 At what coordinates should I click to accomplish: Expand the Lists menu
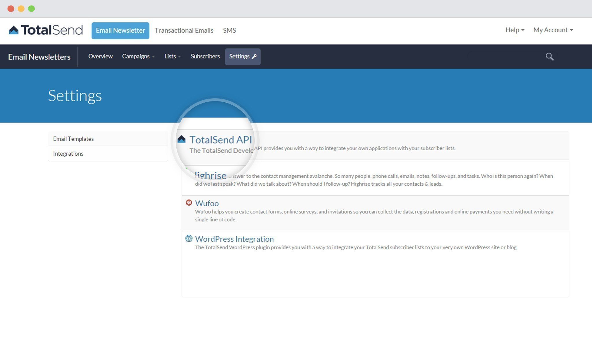pos(173,56)
